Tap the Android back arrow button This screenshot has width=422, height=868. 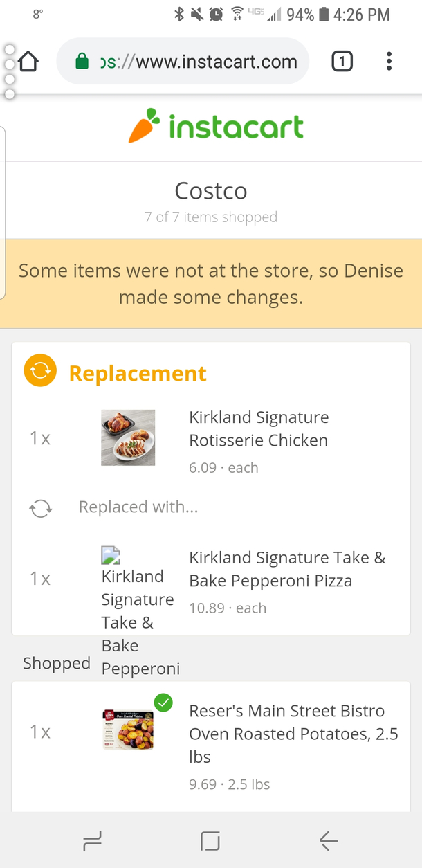(x=328, y=841)
